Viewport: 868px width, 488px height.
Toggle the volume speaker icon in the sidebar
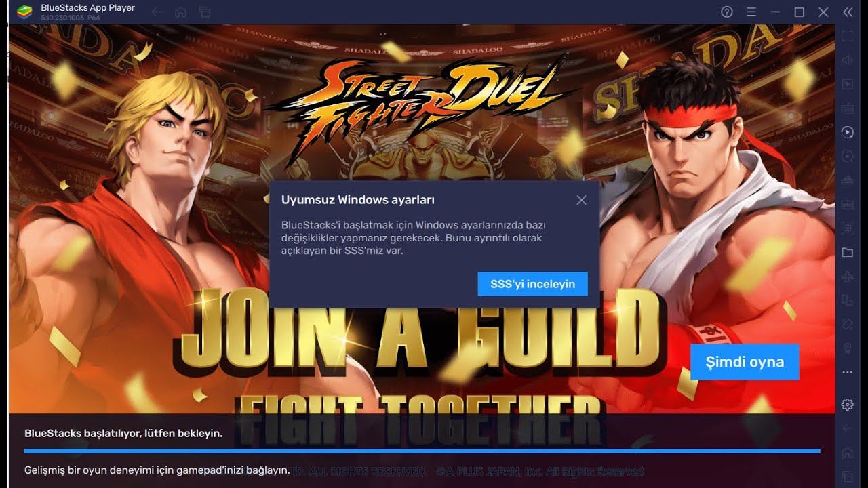[847, 60]
